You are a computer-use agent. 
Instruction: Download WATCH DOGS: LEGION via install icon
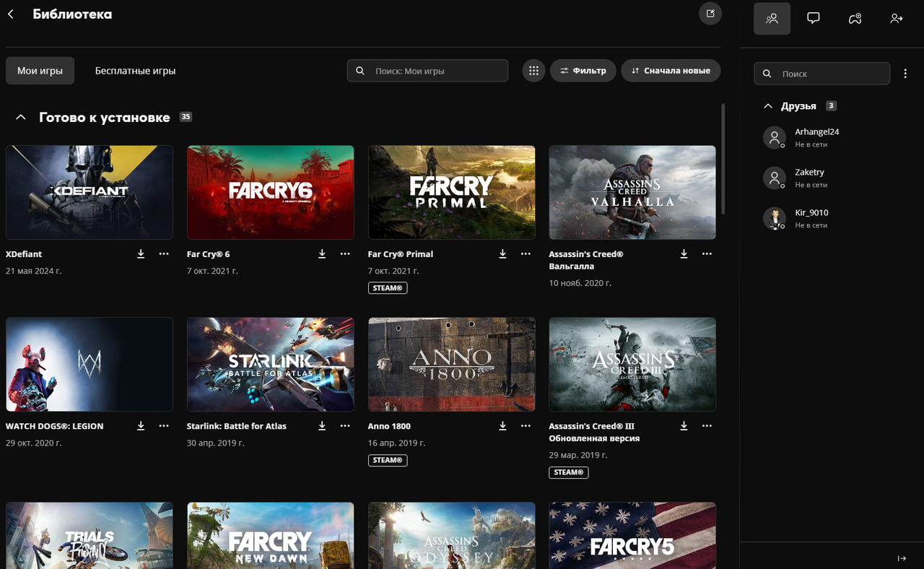coord(141,426)
